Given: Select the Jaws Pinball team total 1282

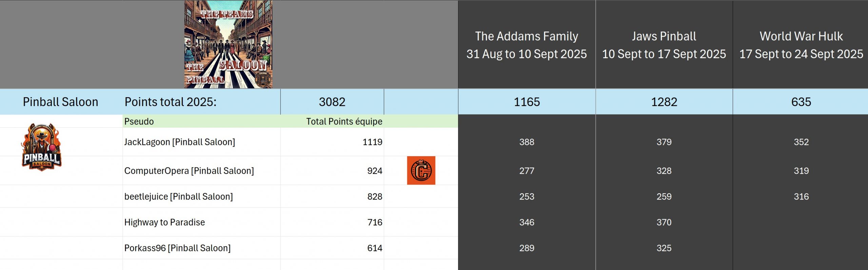Looking at the screenshot, I should 664,102.
